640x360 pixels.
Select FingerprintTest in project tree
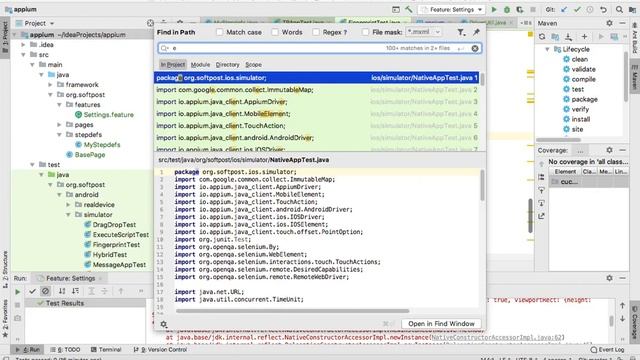(116, 244)
